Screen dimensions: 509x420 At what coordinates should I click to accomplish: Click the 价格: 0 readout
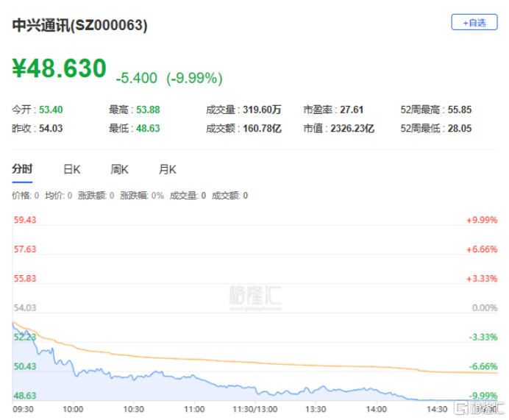(x=25, y=196)
